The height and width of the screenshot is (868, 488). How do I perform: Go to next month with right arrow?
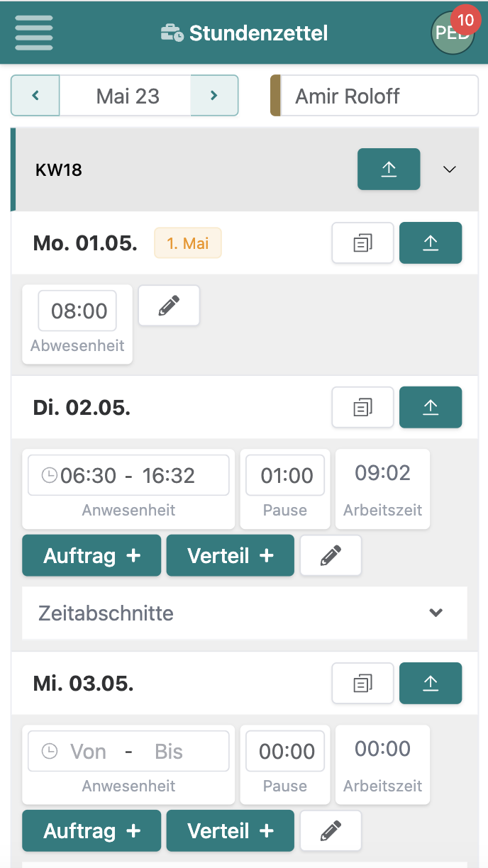[214, 95]
